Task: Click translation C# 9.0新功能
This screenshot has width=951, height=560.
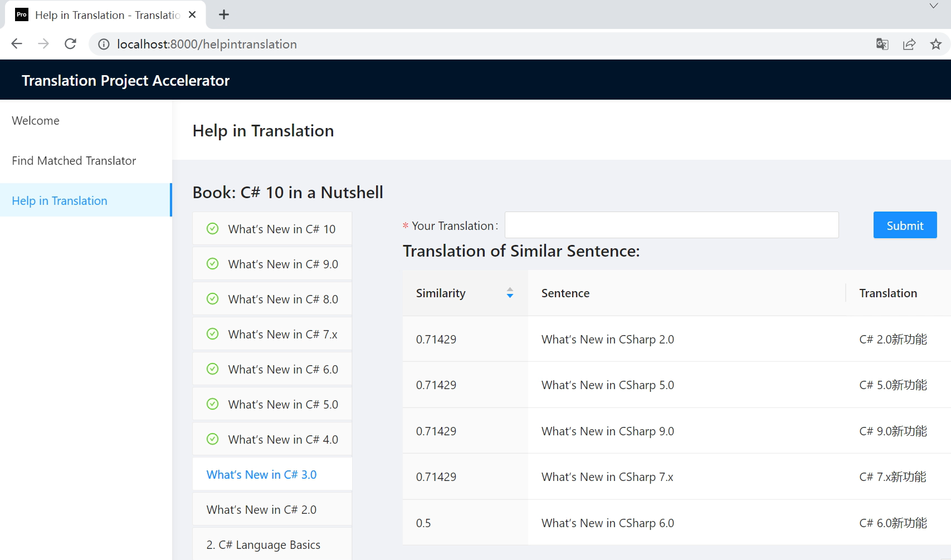Action: click(893, 431)
